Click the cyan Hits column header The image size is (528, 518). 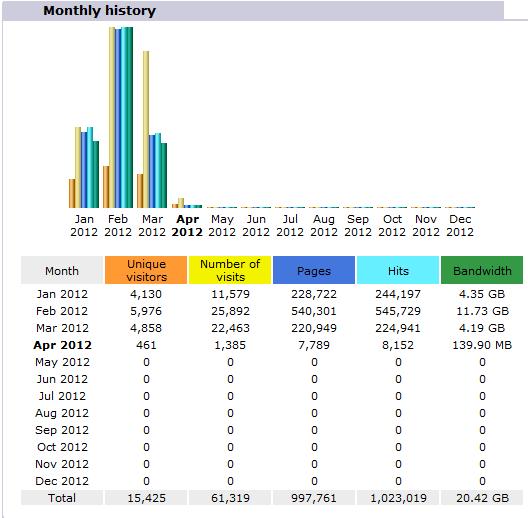[398, 270]
